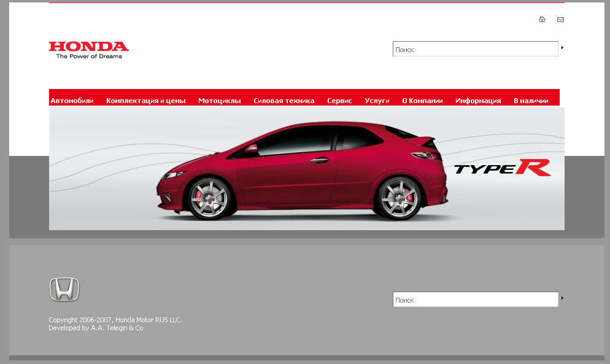
Task: Open the Информация page
Action: 477,100
